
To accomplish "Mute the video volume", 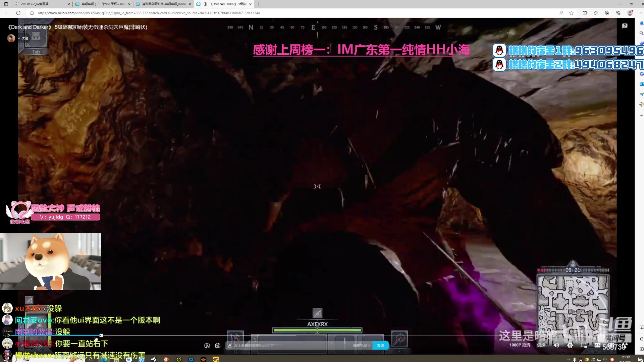I will click(x=556, y=345).
